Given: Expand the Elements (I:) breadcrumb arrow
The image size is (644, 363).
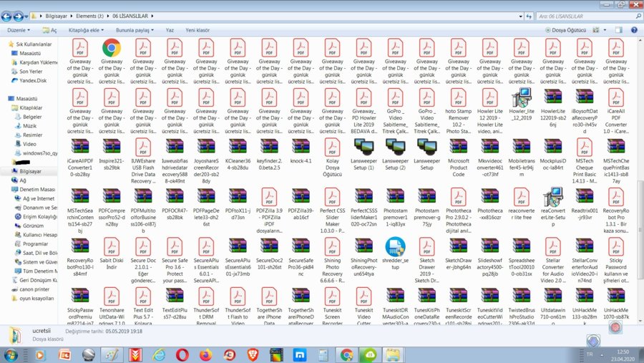Looking at the screenshot, I should (x=107, y=16).
